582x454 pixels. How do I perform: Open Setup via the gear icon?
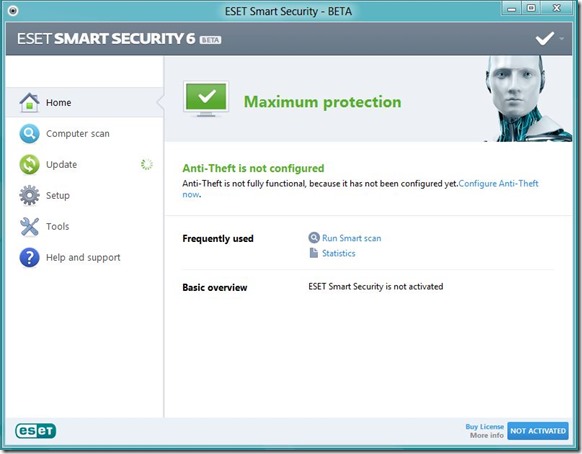point(29,195)
